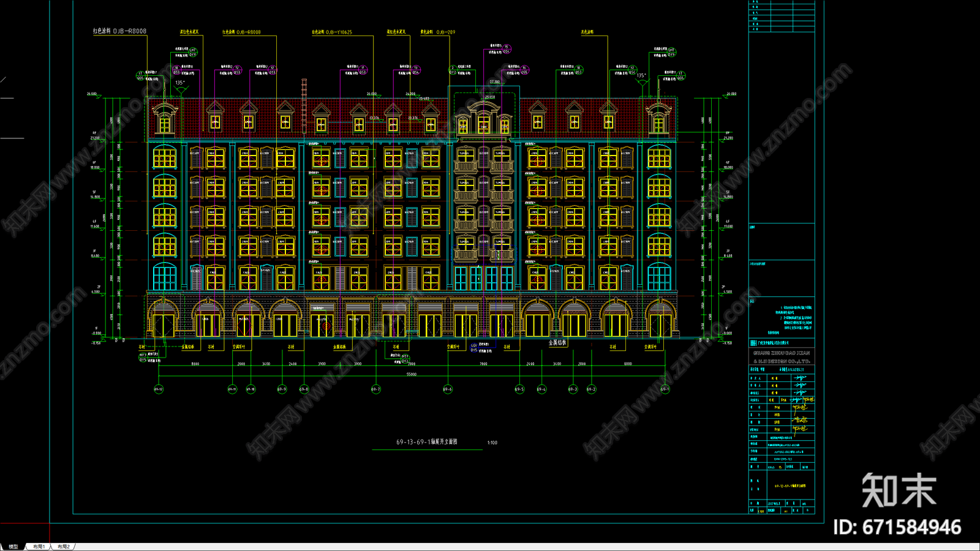Select the 55000 overall dimension text

coord(411,374)
